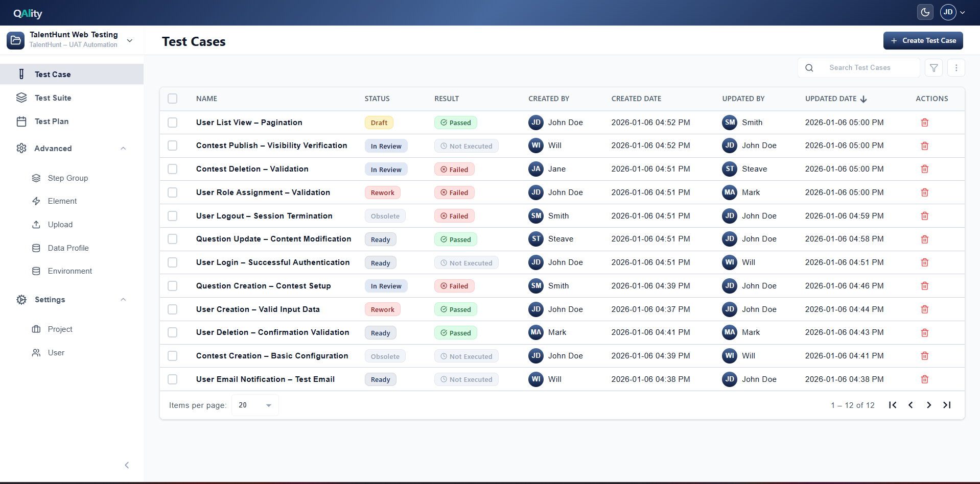
Task: Select the checkbox for User List View – Pagination
Action: [x=172, y=123]
